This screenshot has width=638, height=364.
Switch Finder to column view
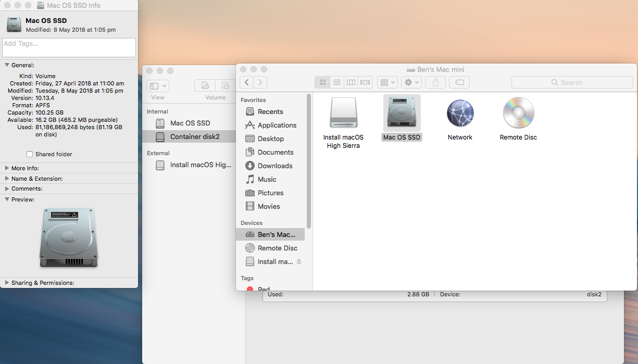tap(351, 82)
